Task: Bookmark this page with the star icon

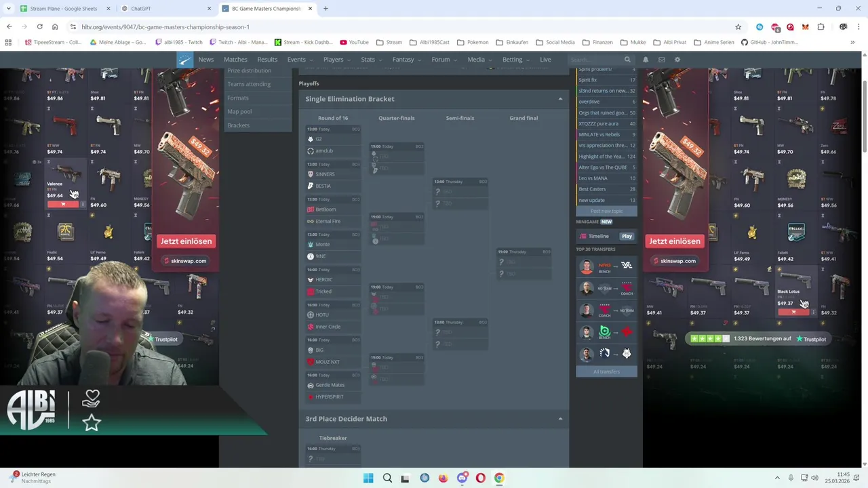Action: point(738,26)
